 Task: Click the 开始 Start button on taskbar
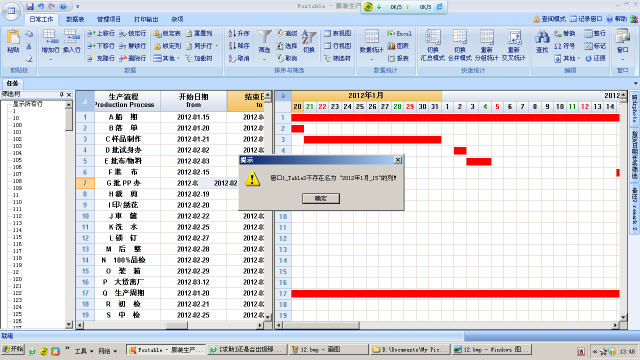[x=13, y=349]
